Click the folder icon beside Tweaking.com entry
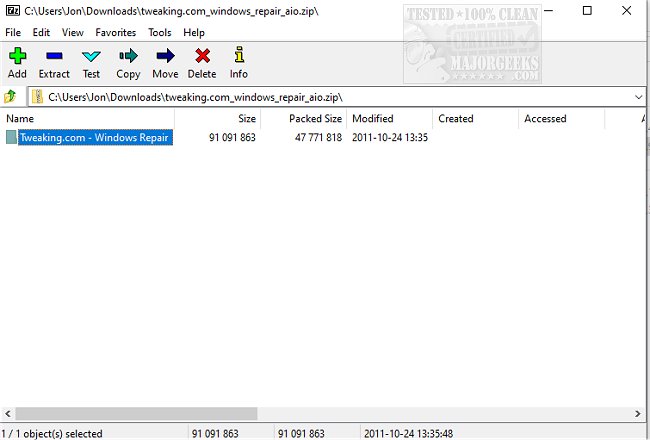650x440 pixels. [11, 137]
